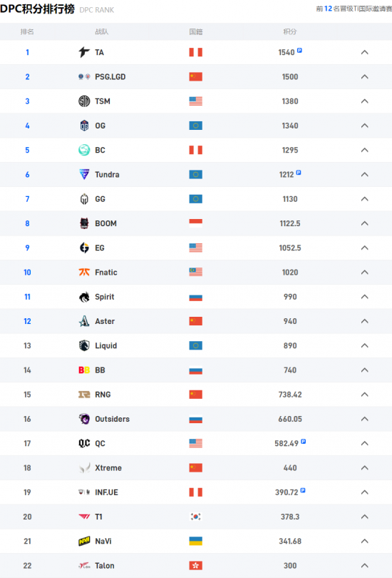This screenshot has width=392, height=578.
Task: Click the OG team logo icon
Action: click(x=84, y=126)
